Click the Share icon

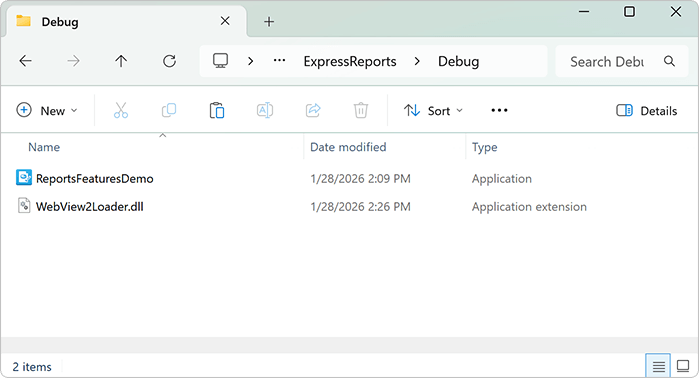point(313,110)
